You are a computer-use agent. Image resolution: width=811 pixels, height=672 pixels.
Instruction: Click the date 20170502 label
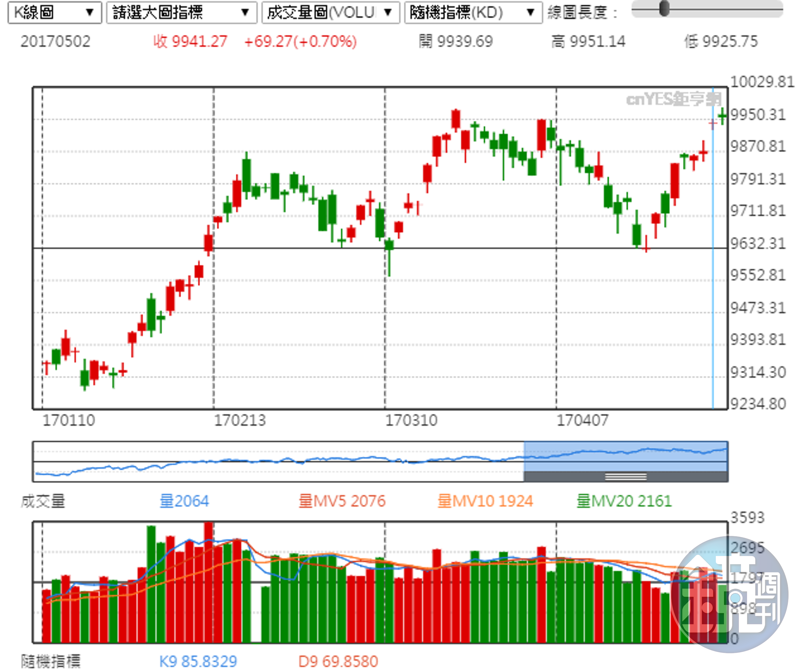[55, 41]
